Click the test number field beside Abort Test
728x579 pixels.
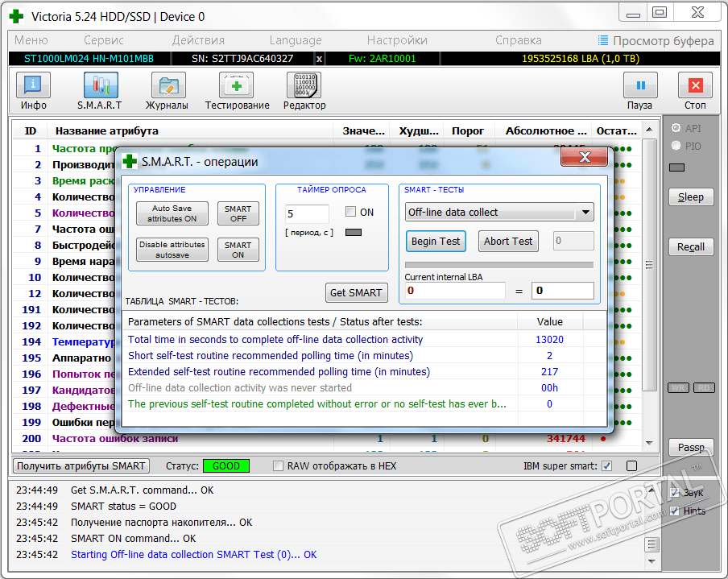(x=573, y=241)
